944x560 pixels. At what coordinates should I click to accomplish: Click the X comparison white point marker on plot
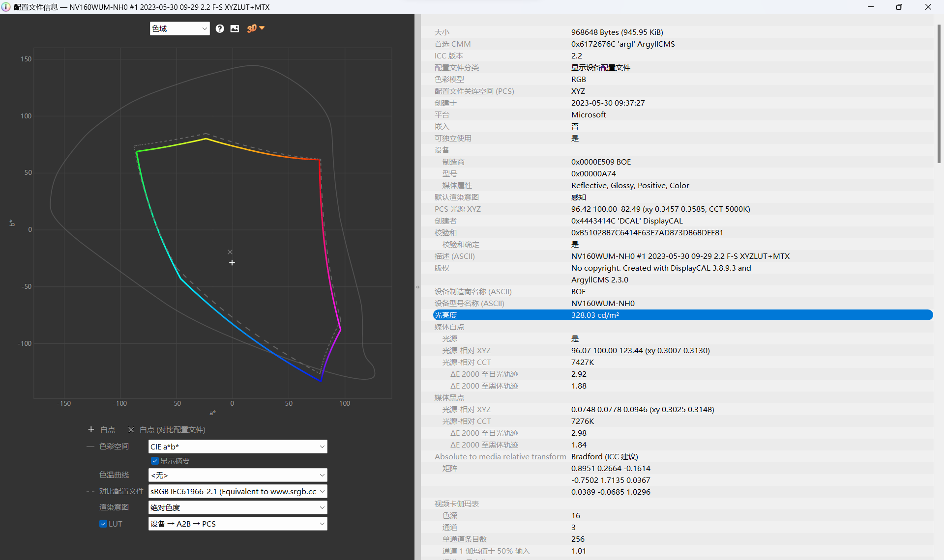click(x=230, y=252)
